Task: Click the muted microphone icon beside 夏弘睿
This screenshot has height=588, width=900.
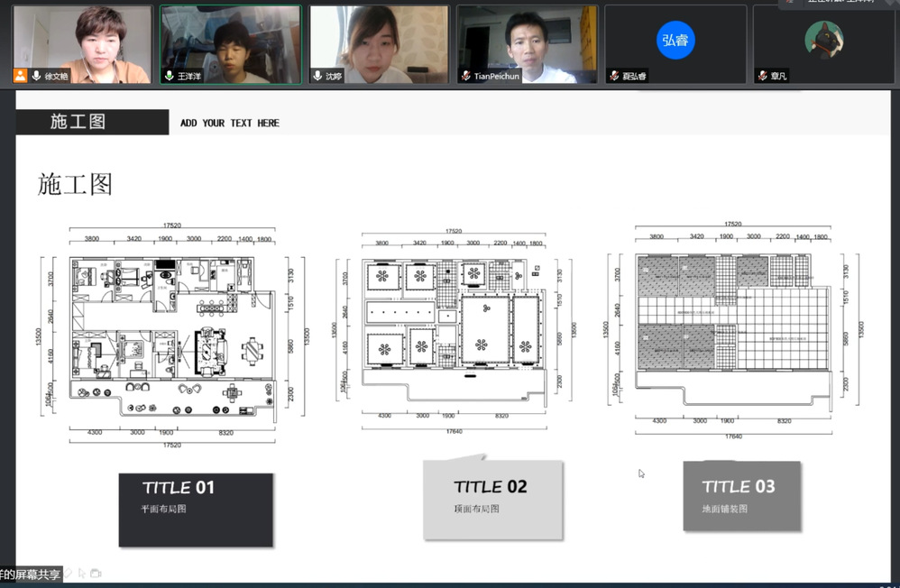Action: tap(613, 77)
